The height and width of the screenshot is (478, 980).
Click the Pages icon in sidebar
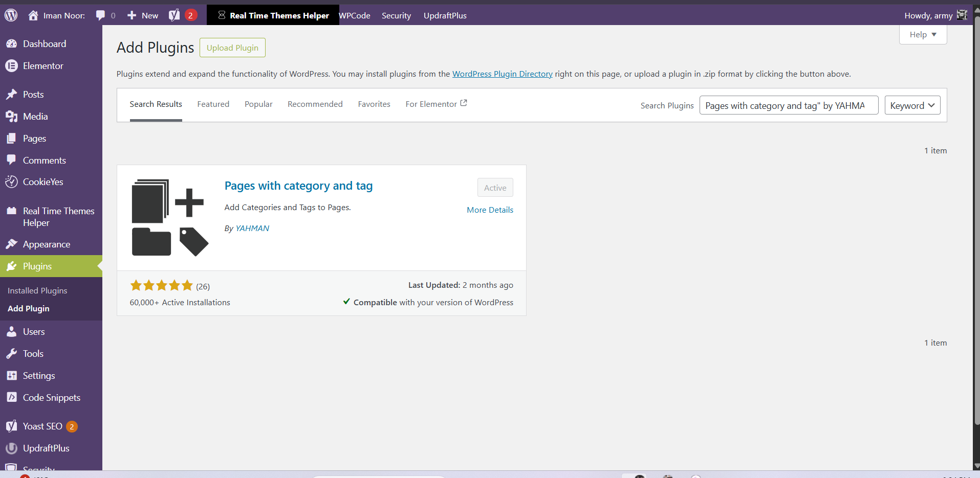[x=11, y=139]
